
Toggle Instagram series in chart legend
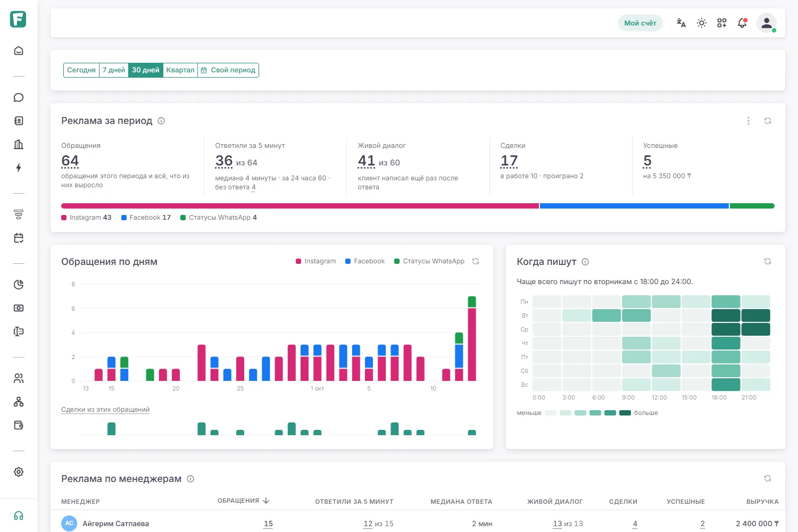click(316, 261)
